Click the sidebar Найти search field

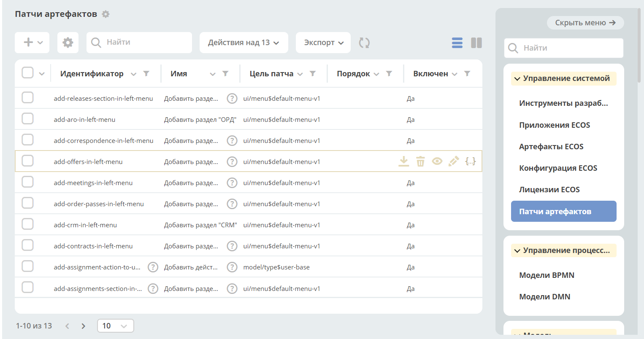(564, 48)
